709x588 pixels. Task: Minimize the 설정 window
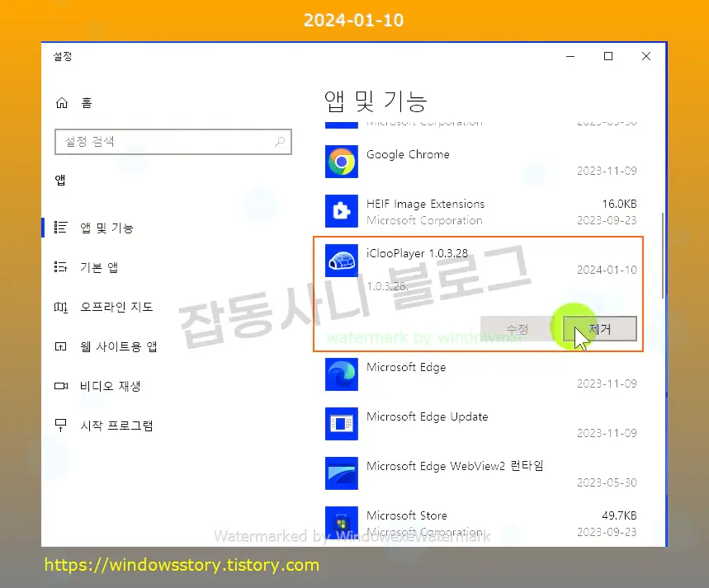click(x=570, y=57)
